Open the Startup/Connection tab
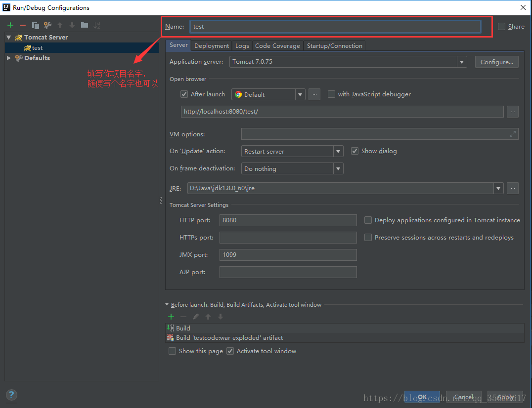This screenshot has height=408, width=532. (x=335, y=46)
